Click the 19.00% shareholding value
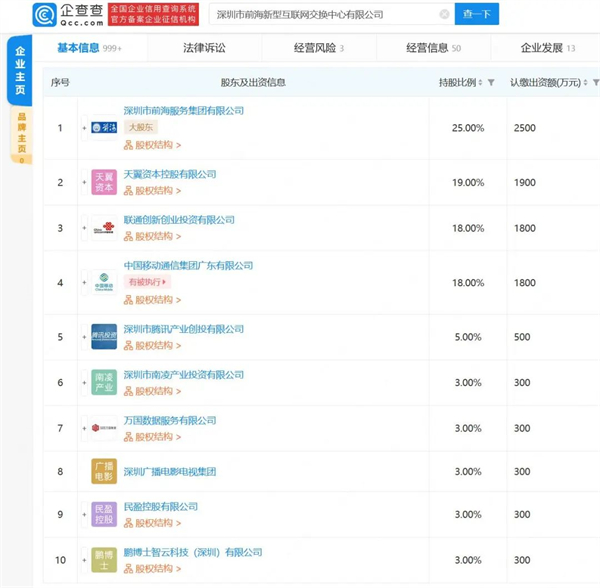Image resolution: width=600 pixels, height=588 pixels. click(468, 182)
